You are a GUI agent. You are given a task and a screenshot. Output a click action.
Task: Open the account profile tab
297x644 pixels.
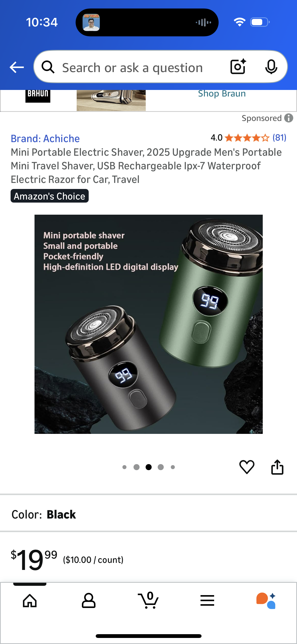[x=89, y=601]
